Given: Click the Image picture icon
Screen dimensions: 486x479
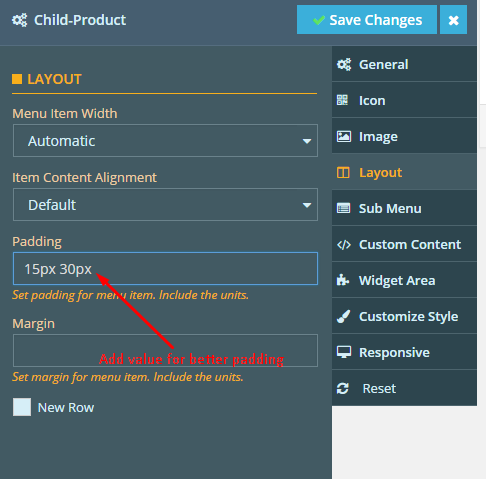Looking at the screenshot, I should [344, 136].
